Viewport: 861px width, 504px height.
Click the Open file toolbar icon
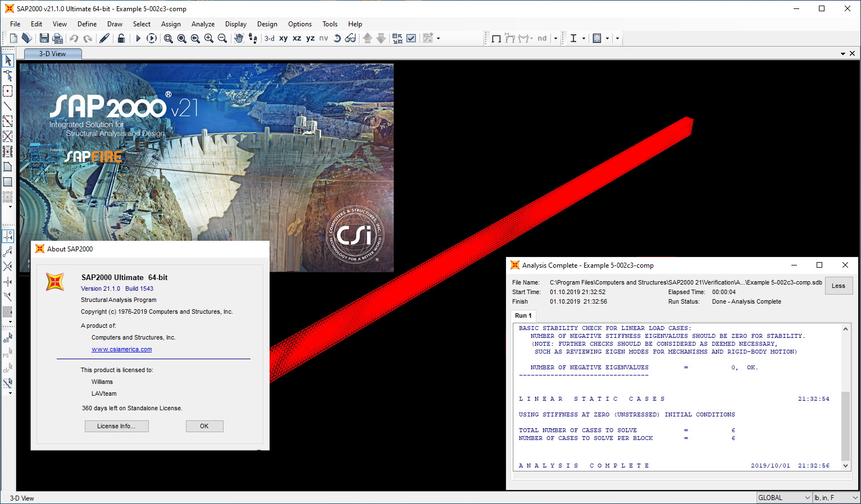click(x=26, y=38)
